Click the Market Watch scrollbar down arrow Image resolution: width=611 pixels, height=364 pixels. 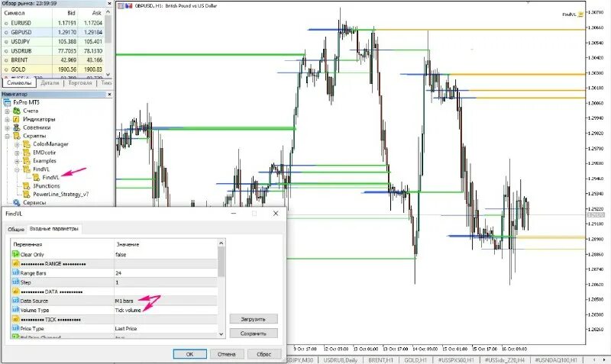click(x=108, y=74)
